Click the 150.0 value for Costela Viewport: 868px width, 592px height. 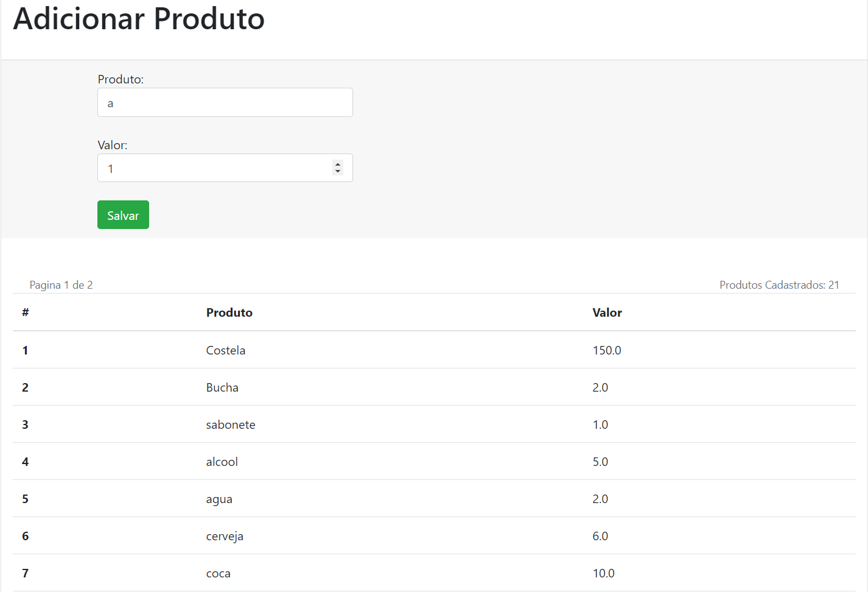[607, 350]
